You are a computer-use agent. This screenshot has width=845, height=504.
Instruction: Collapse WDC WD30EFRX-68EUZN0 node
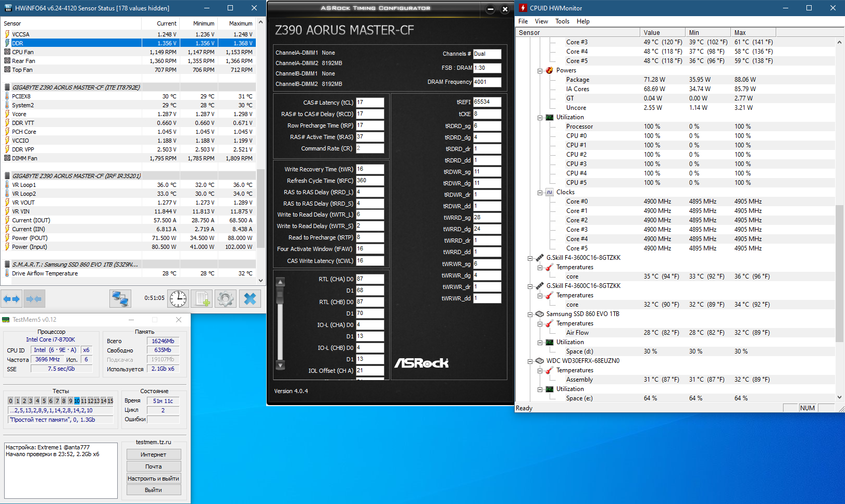point(530,361)
